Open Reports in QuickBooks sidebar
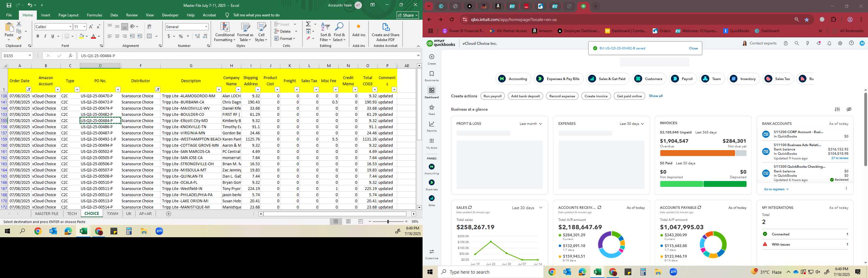The image size is (868, 278). click(432, 126)
